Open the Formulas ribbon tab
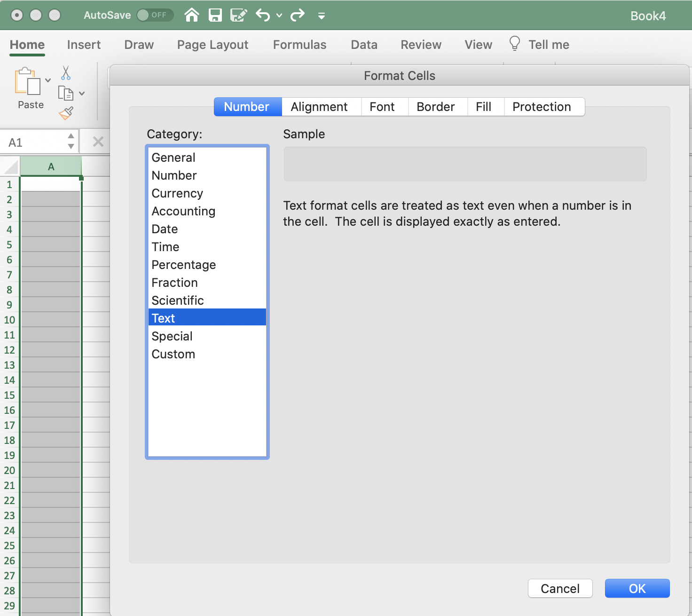Image resolution: width=692 pixels, height=616 pixels. click(x=299, y=45)
